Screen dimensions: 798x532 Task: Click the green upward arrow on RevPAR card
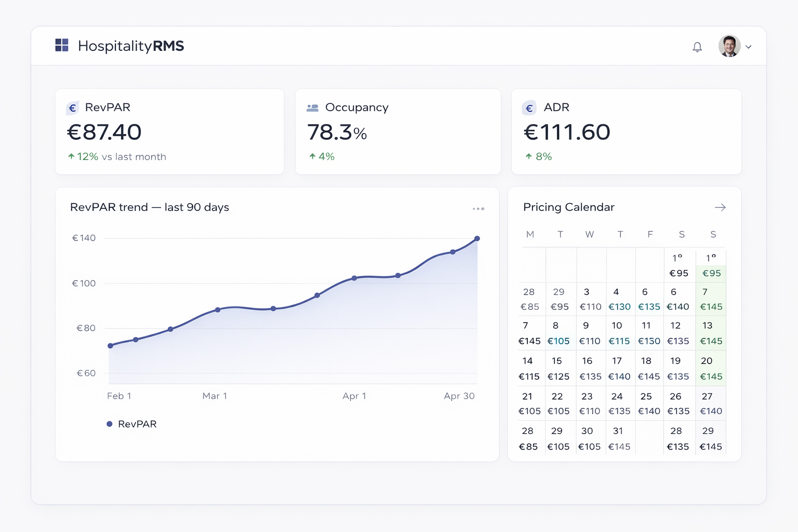point(71,156)
